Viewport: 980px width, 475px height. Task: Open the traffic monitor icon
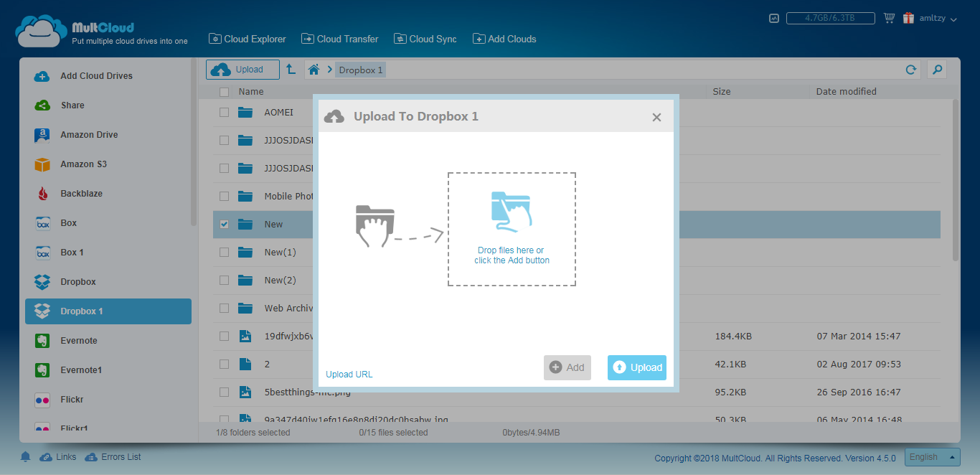tap(774, 19)
